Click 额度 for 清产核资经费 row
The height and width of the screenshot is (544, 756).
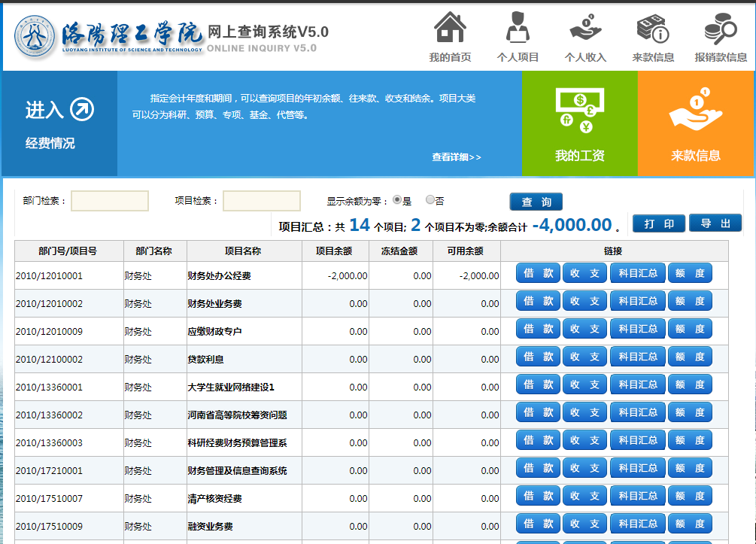coord(689,496)
